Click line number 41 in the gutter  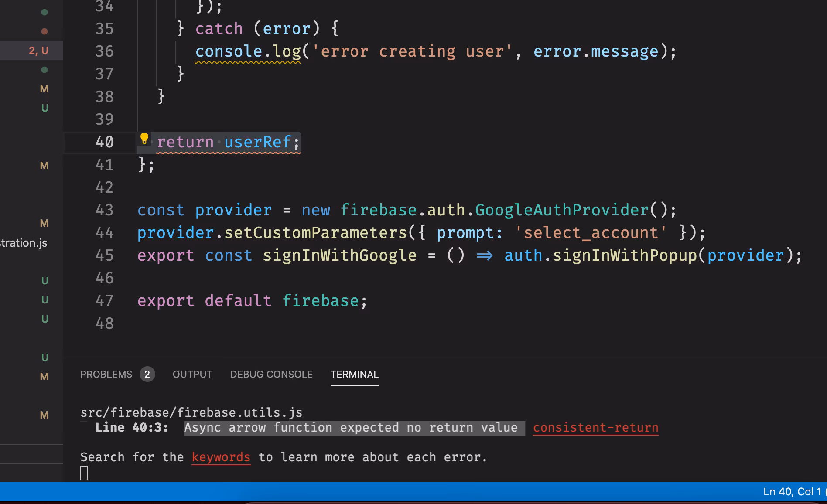[105, 165]
